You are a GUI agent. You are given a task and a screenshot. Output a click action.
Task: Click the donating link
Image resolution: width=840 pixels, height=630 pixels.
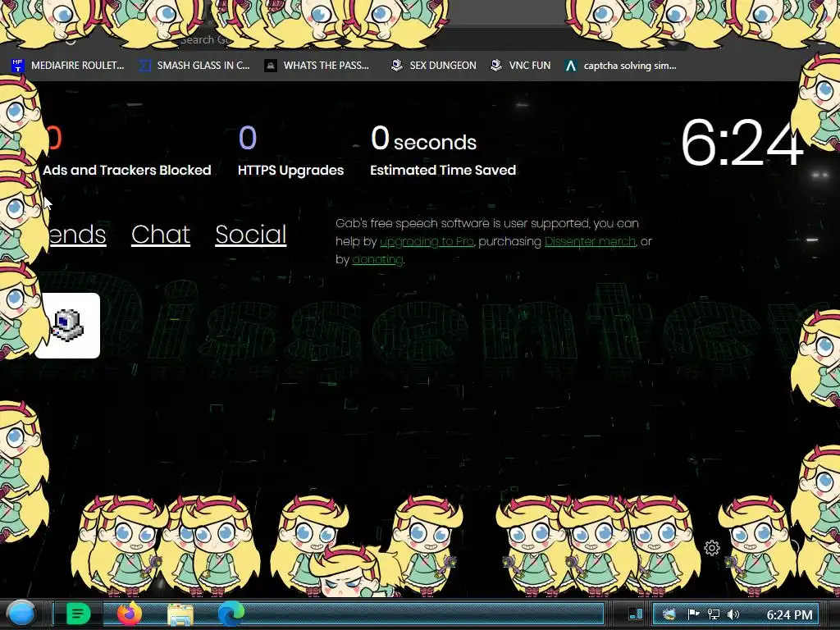(x=377, y=260)
